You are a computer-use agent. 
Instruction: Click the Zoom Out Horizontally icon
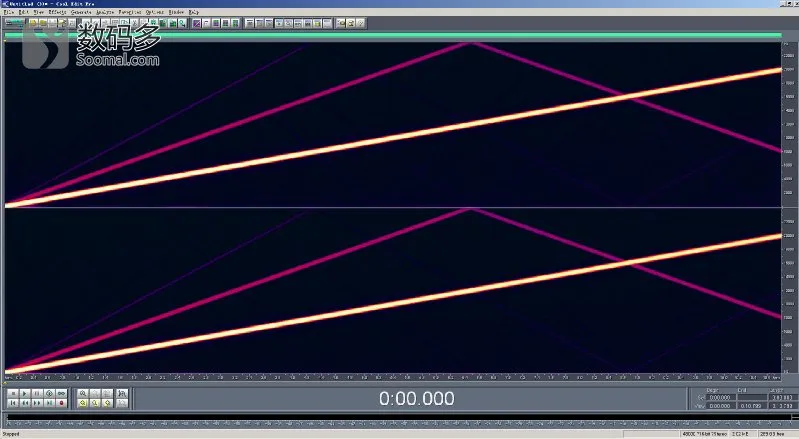pos(95,394)
